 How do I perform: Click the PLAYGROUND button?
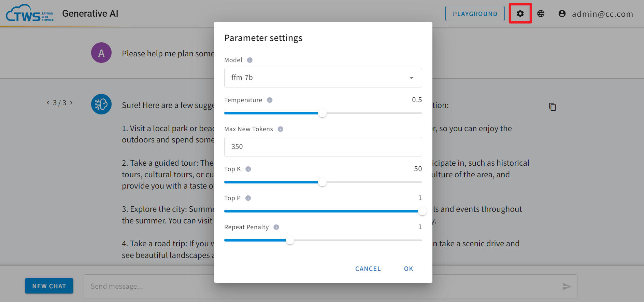(x=475, y=14)
